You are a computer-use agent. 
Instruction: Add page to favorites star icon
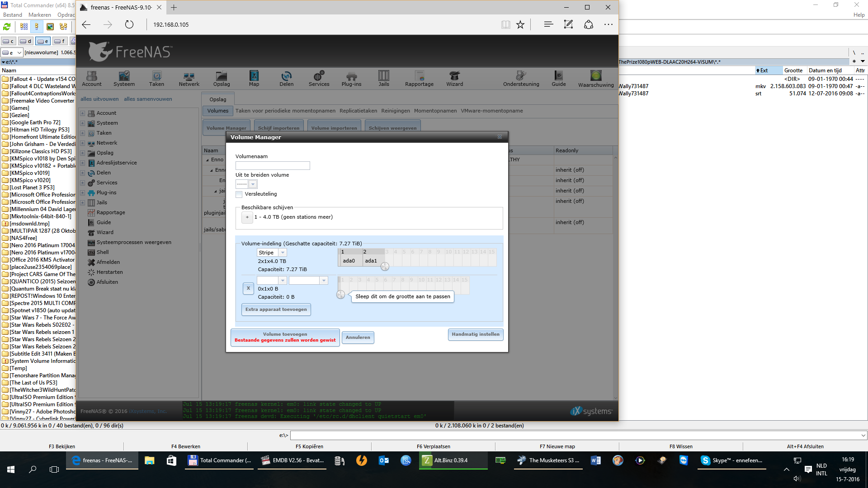(x=520, y=24)
